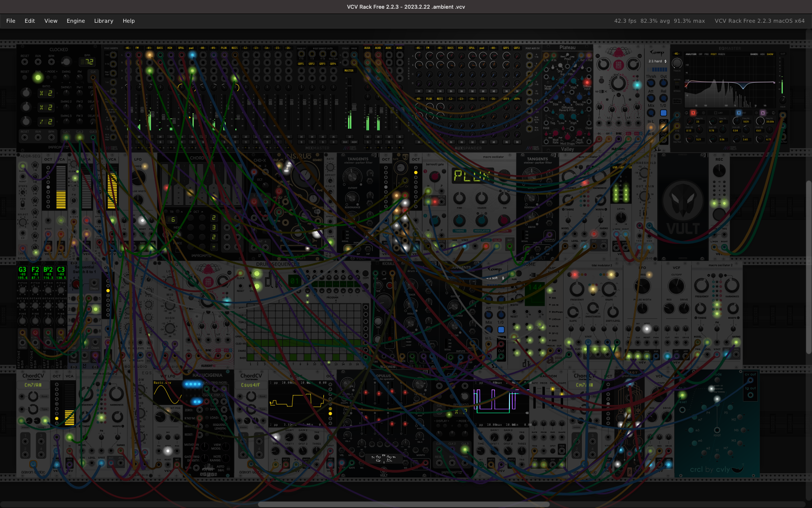Image resolution: width=812 pixels, height=508 pixels.
Task: Click the first x2 ratio display on Clocked
Action: (x=46, y=93)
